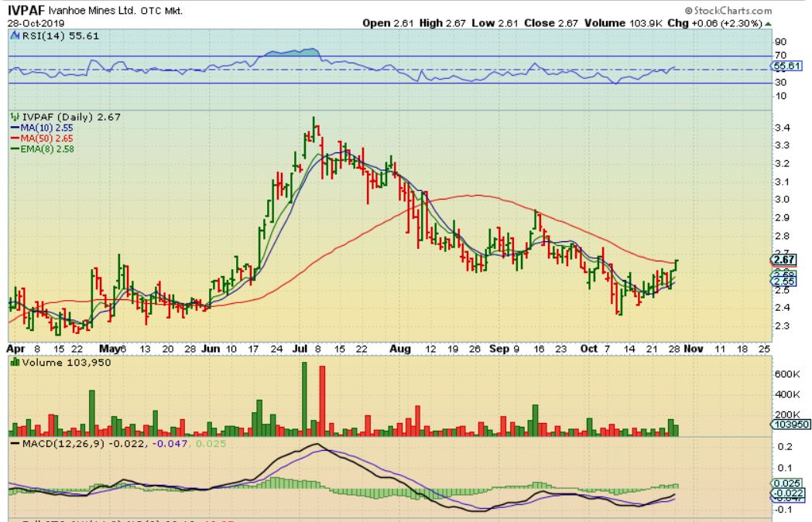Click the tallest green volume bar in July
Viewport: 812px width, 522px height.
point(304,398)
